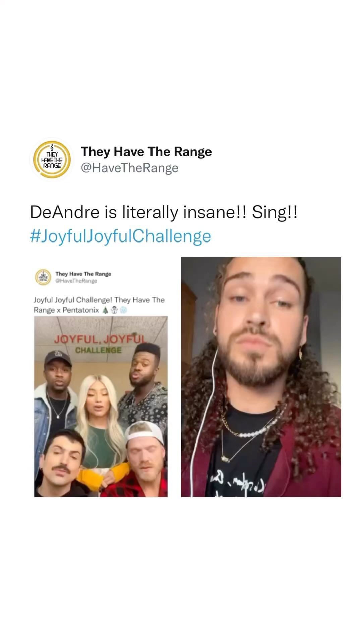Click the snowman emoji in caption
The image size is (362, 644).
coord(115,310)
